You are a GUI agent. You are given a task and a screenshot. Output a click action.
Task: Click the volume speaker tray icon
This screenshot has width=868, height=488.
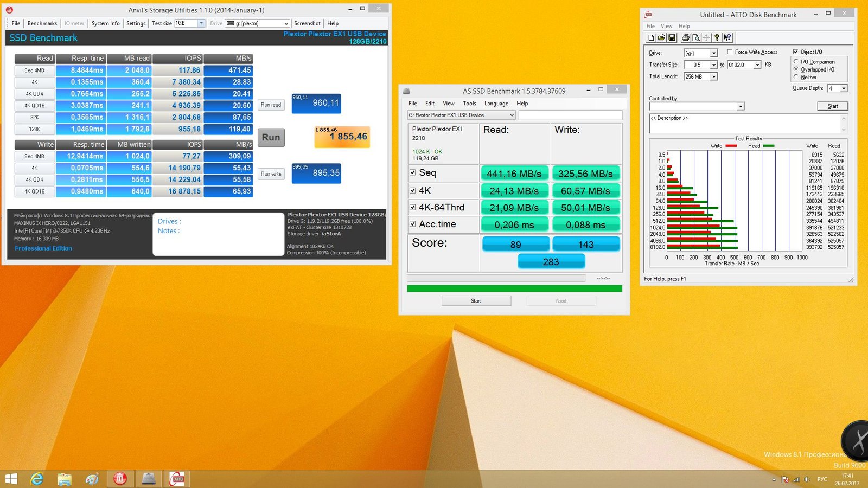[x=807, y=479]
